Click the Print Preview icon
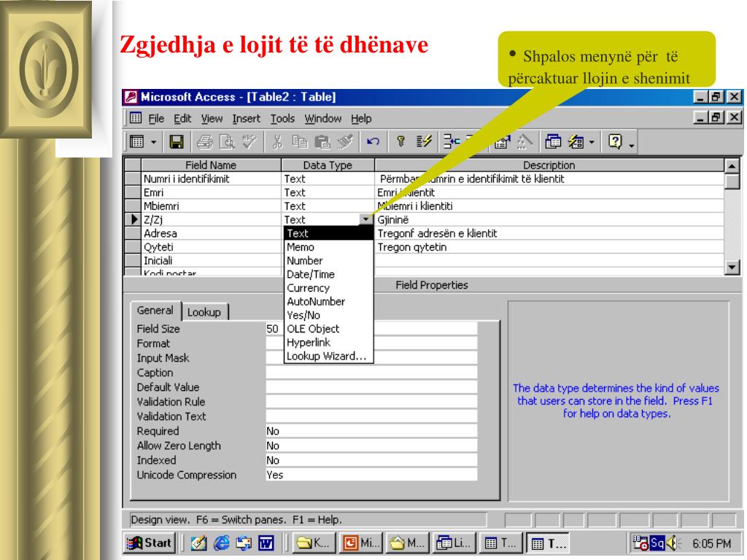Screen dimensions: 747x560 point(227,142)
